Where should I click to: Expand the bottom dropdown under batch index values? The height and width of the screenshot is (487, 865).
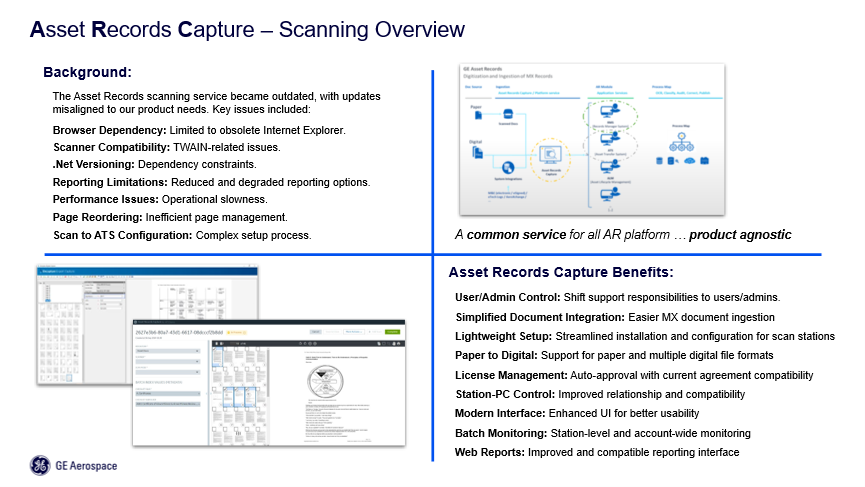[167, 405]
